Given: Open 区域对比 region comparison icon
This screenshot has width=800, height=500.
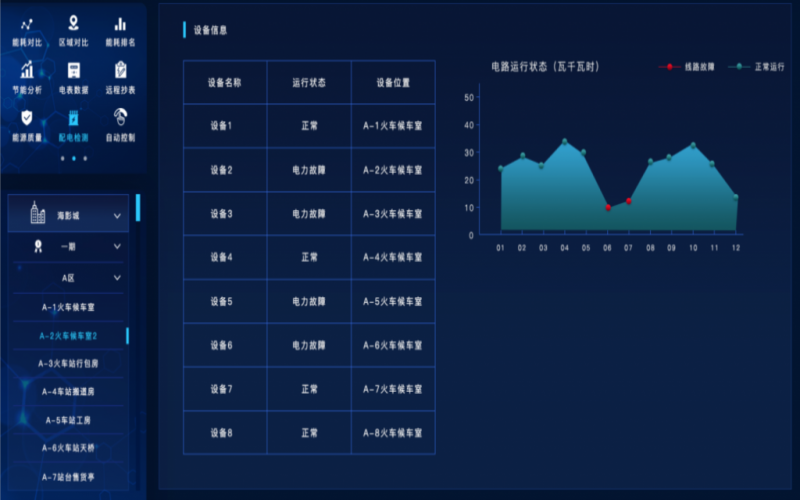Looking at the screenshot, I should tap(73, 24).
